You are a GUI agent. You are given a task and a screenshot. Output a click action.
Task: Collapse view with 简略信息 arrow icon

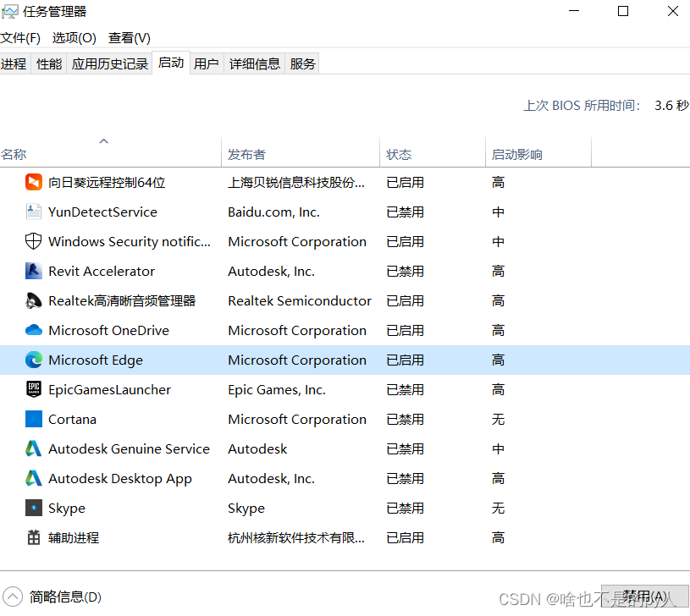13,597
